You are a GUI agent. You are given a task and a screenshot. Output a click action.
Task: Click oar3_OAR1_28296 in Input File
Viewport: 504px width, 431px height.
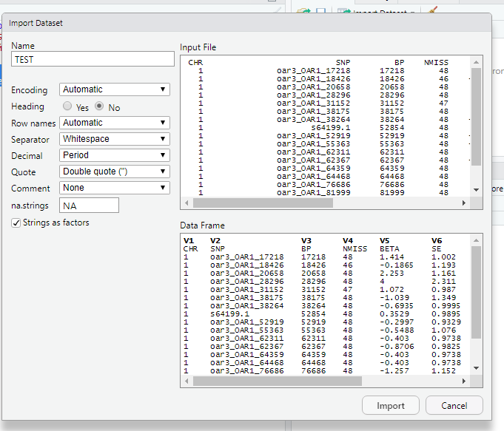(313, 95)
